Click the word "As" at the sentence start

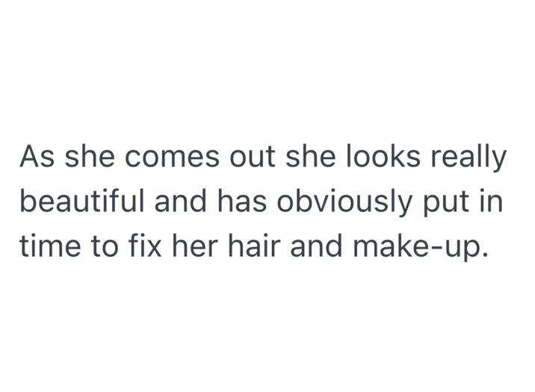click(34, 158)
